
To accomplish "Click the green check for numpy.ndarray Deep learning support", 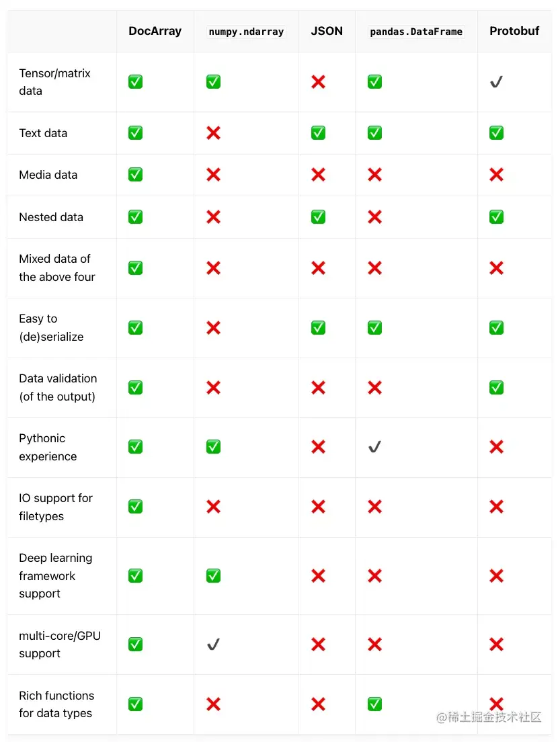I will [213, 576].
